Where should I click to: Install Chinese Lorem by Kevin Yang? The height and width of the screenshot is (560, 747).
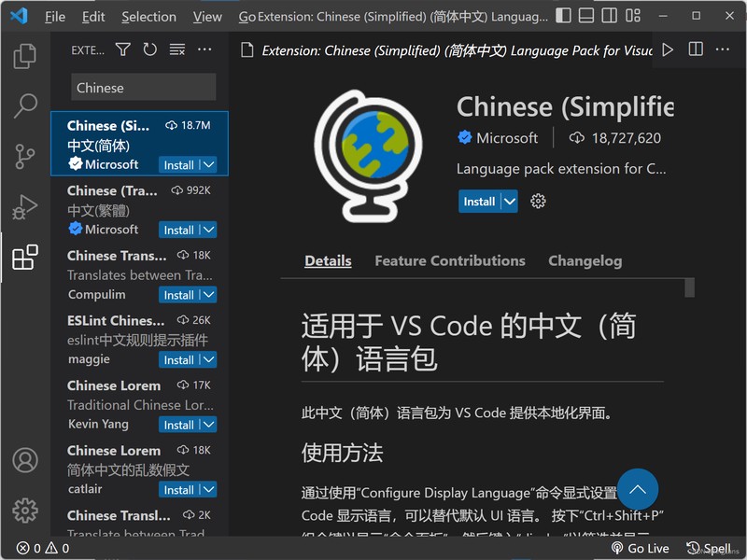[x=178, y=425]
